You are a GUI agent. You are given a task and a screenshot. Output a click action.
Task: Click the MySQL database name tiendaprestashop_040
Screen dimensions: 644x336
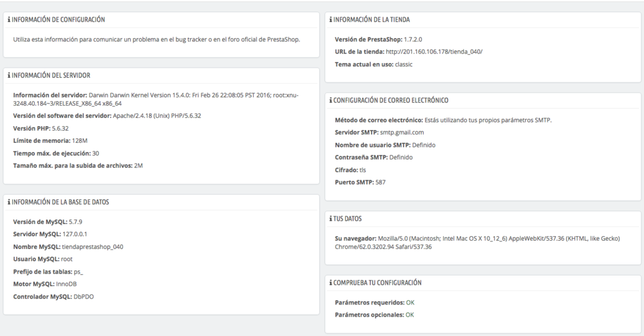92,247
